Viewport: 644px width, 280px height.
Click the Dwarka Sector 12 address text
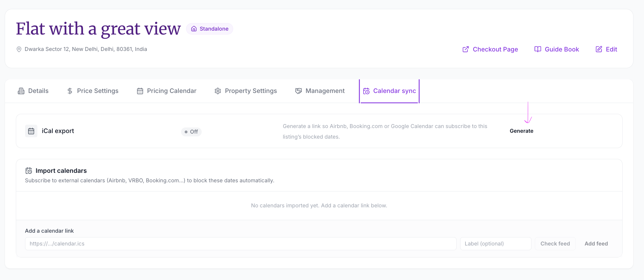point(86,49)
